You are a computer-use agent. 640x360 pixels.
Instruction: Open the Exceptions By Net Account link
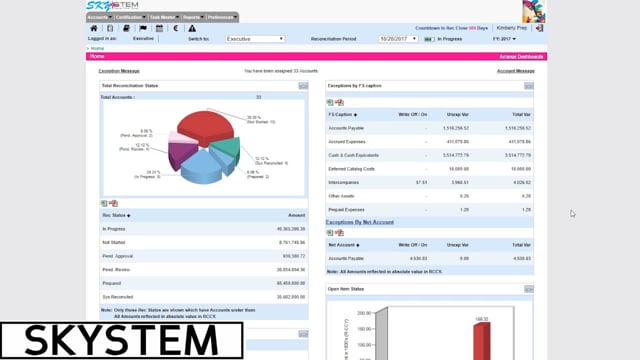click(x=360, y=222)
